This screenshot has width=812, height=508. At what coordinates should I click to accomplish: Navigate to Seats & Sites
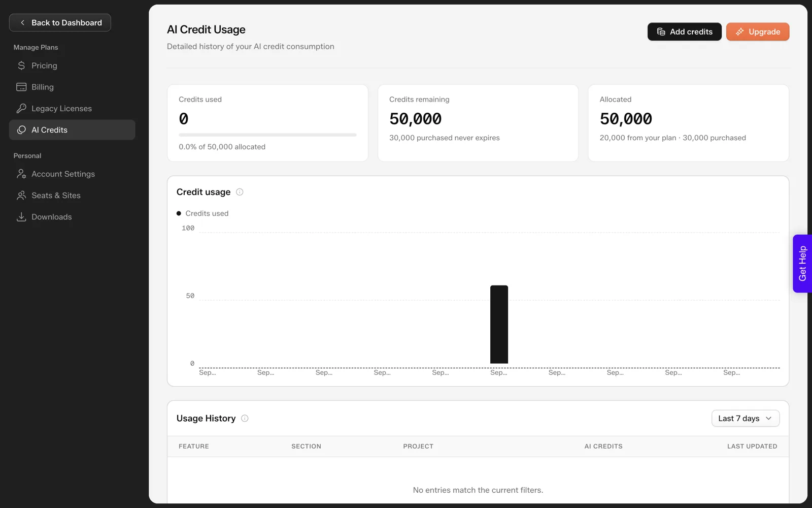[72, 195]
